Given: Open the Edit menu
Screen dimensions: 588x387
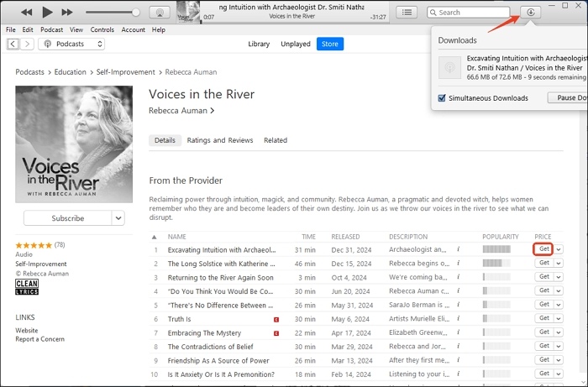Looking at the screenshot, I should (x=28, y=29).
